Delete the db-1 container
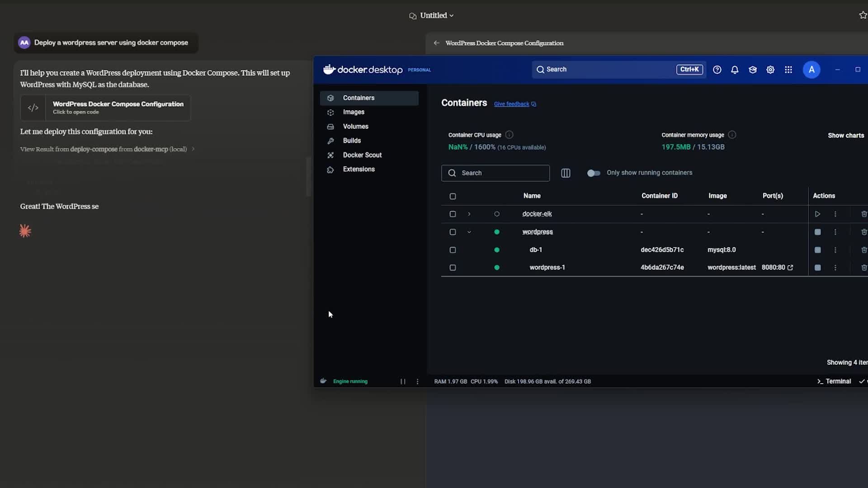 [863, 250]
